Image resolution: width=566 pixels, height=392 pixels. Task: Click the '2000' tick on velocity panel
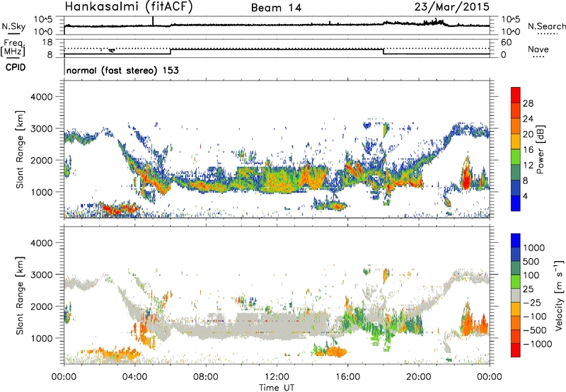42,306
